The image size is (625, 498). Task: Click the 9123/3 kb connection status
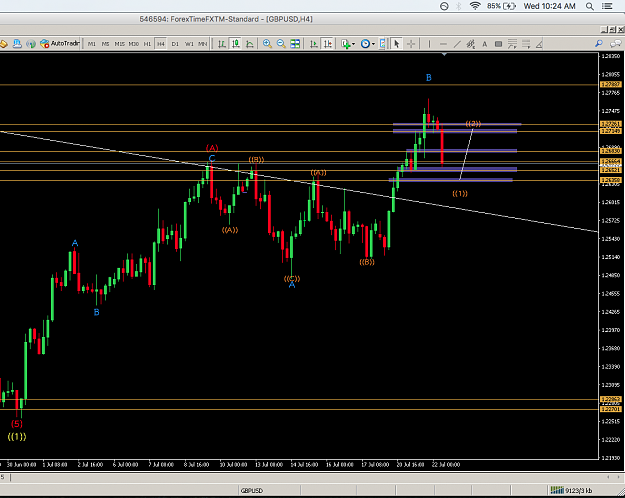point(571,490)
